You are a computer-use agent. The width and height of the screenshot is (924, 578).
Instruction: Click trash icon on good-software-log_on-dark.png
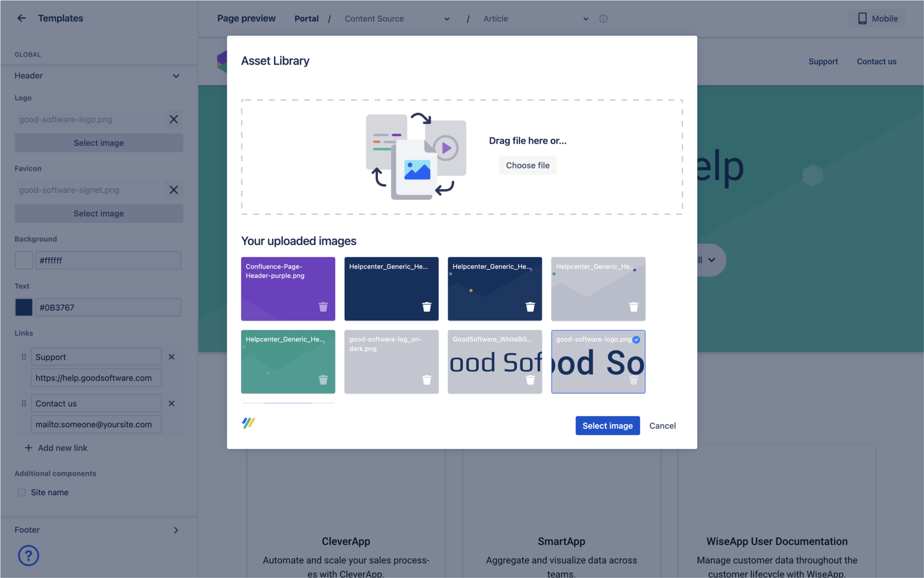click(x=426, y=380)
